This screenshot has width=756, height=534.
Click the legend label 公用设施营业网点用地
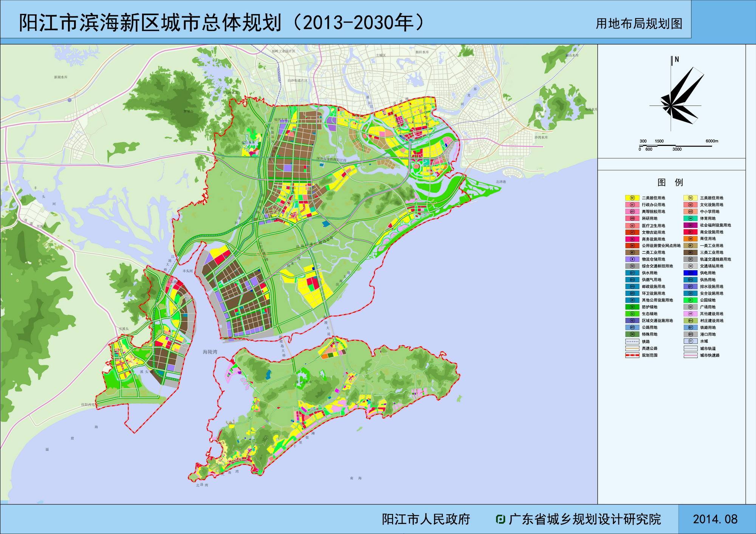[661, 245]
